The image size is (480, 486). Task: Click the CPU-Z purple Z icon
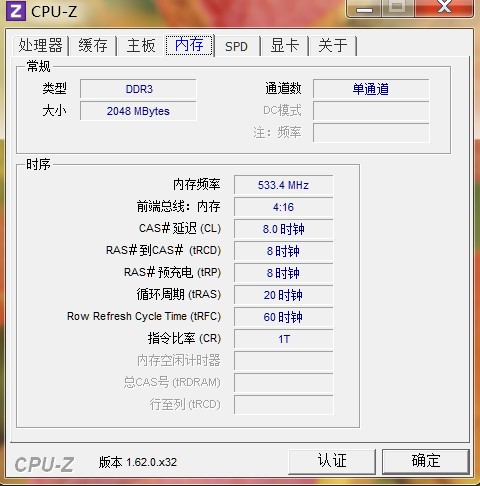click(16, 11)
